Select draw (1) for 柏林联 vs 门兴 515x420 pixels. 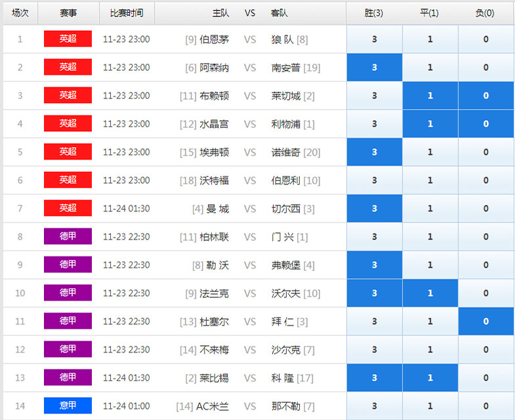[x=430, y=237]
